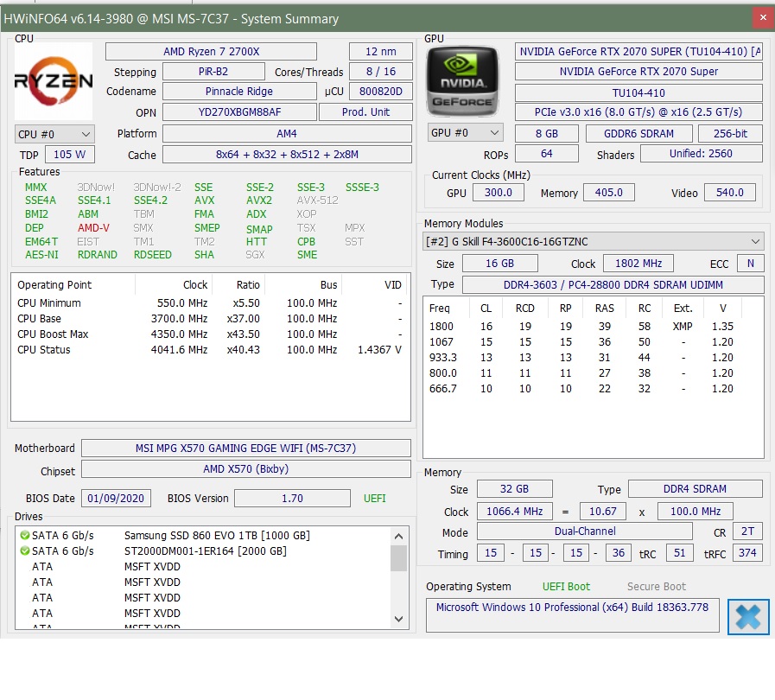
Task: Click the Pinnacle Ridge codename field
Action: (239, 92)
